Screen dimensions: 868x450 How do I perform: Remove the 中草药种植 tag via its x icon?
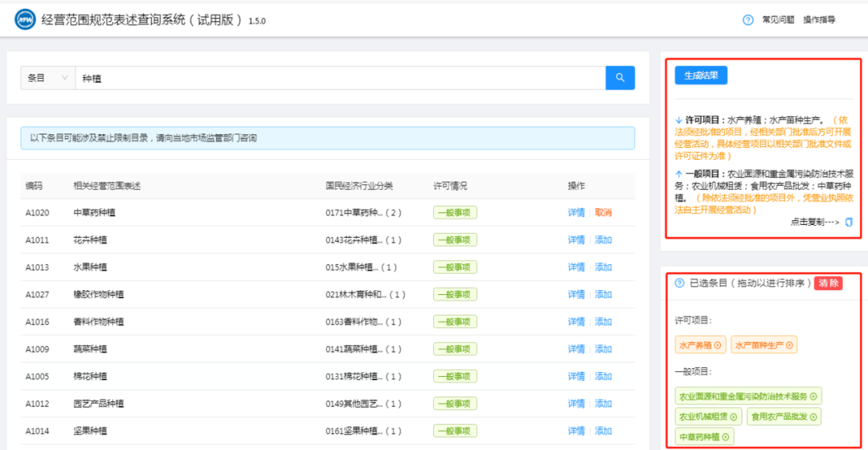725,437
